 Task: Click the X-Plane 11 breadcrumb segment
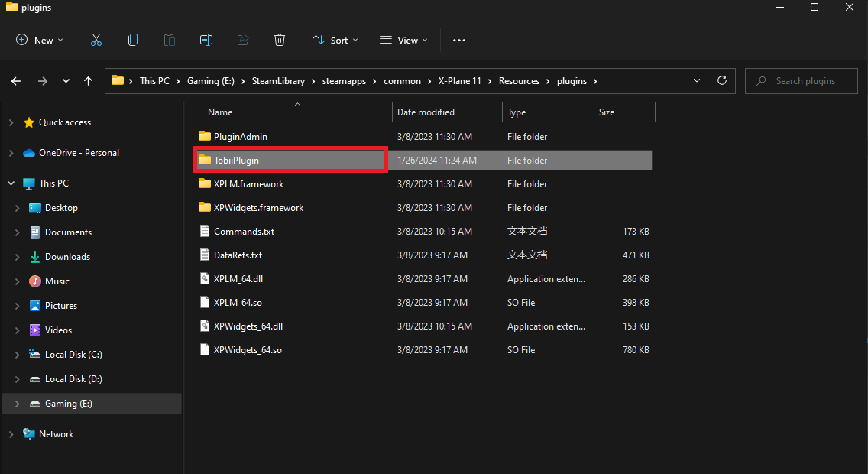[x=459, y=81]
